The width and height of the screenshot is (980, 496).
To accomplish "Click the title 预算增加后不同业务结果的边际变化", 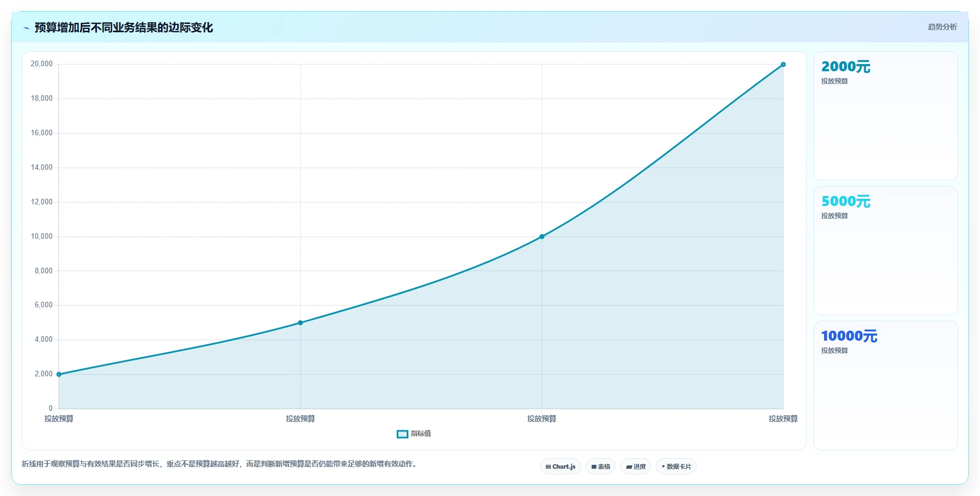I will click(124, 28).
